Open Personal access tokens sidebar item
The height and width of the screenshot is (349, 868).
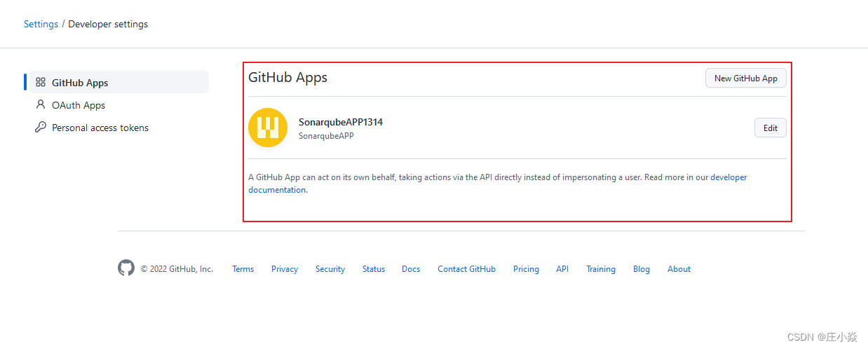(x=119, y=128)
